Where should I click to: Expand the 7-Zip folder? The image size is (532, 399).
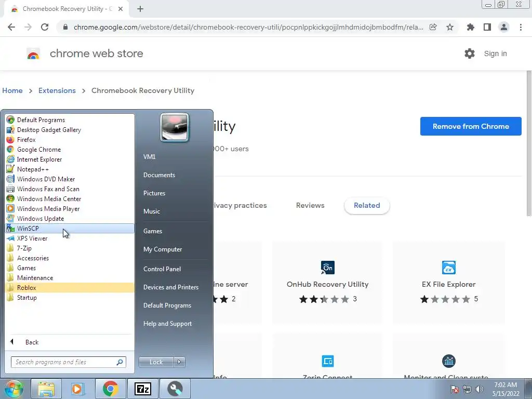70,248
